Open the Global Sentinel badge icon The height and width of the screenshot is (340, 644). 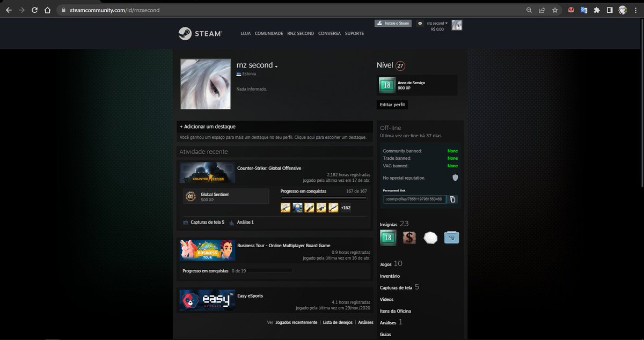tap(189, 197)
